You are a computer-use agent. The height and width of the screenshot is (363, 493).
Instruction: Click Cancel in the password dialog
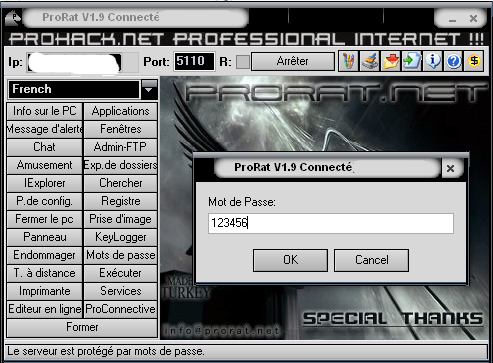[x=371, y=260]
